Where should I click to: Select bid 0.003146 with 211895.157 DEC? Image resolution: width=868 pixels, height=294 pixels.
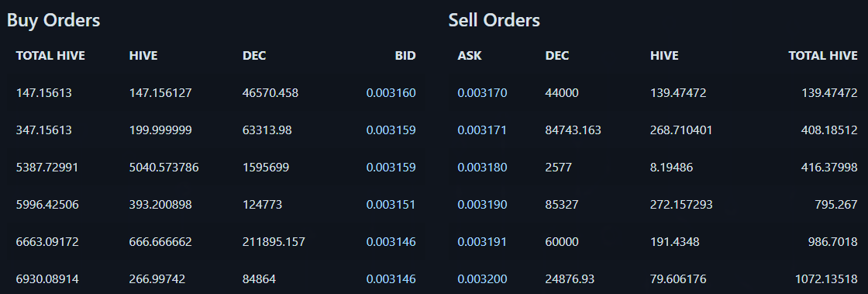[x=391, y=242]
